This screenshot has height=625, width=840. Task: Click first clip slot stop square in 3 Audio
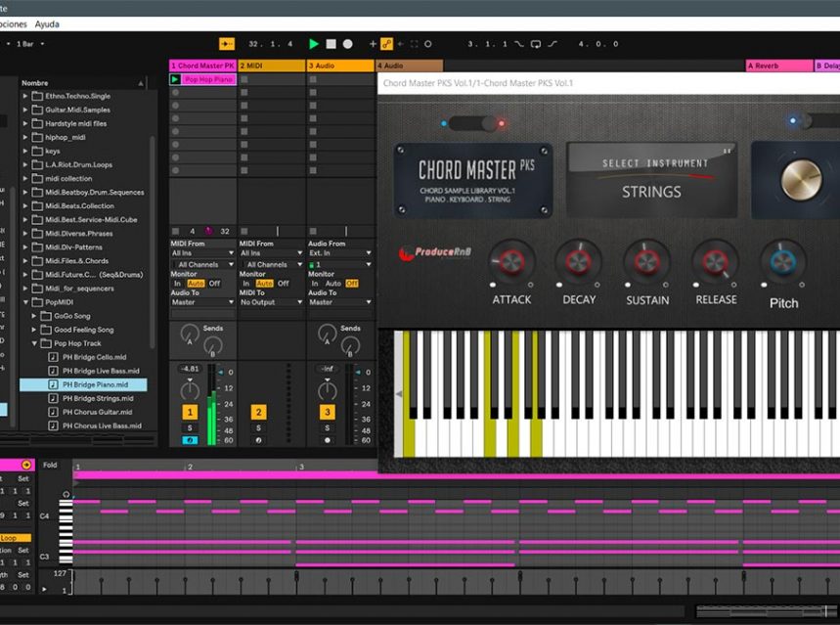[x=313, y=79]
